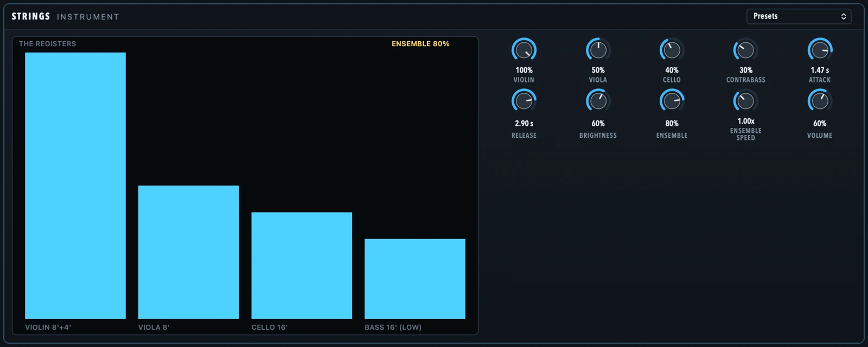Click the Ensemble knob
The image size is (868, 347).
tap(672, 101)
